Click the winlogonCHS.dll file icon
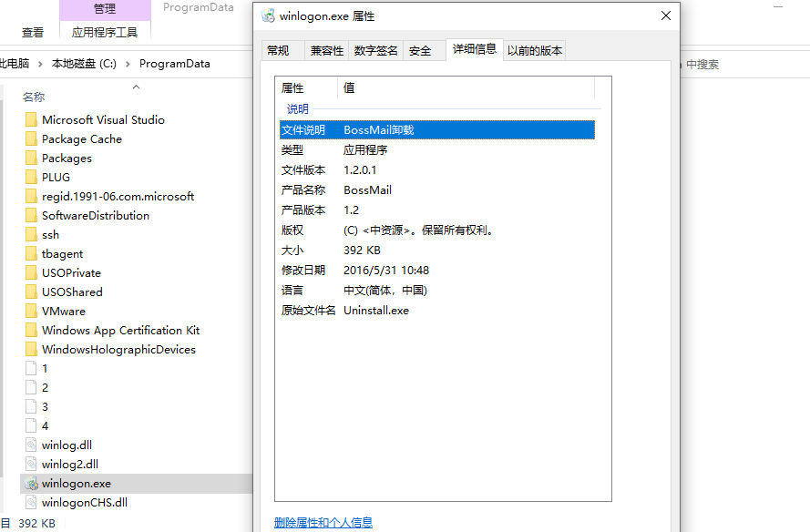 tap(32, 502)
